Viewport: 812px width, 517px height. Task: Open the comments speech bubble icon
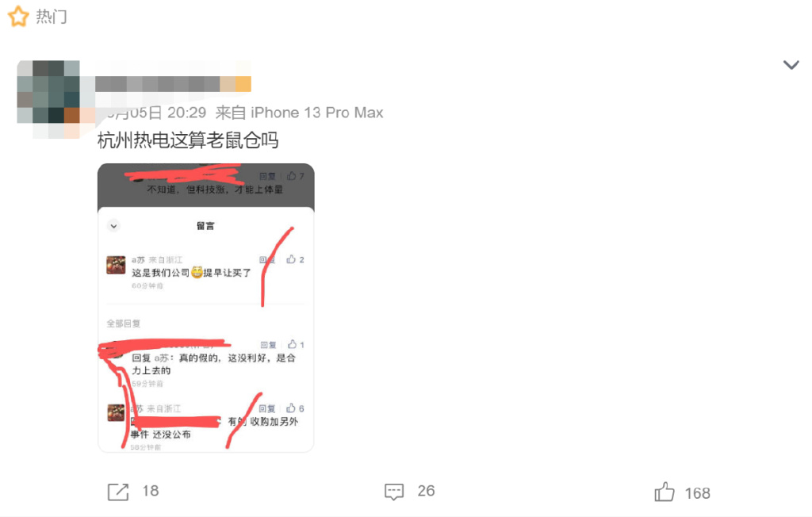(394, 492)
